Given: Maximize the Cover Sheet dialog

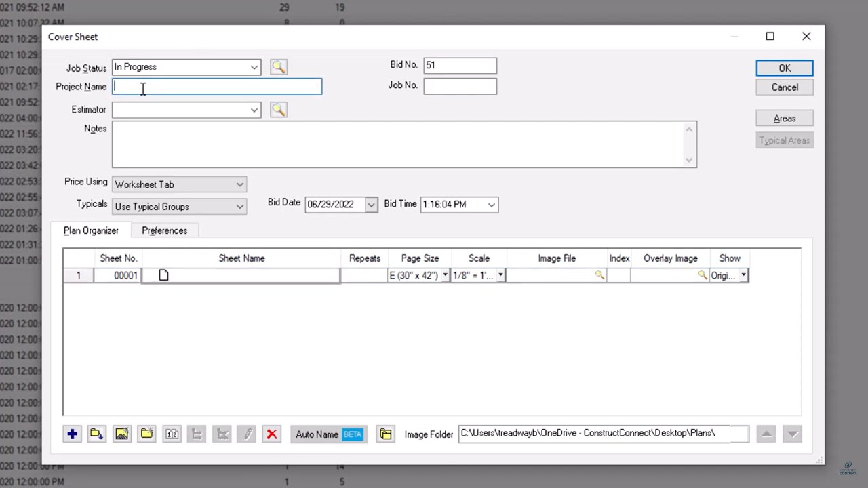Looking at the screenshot, I should tap(770, 37).
